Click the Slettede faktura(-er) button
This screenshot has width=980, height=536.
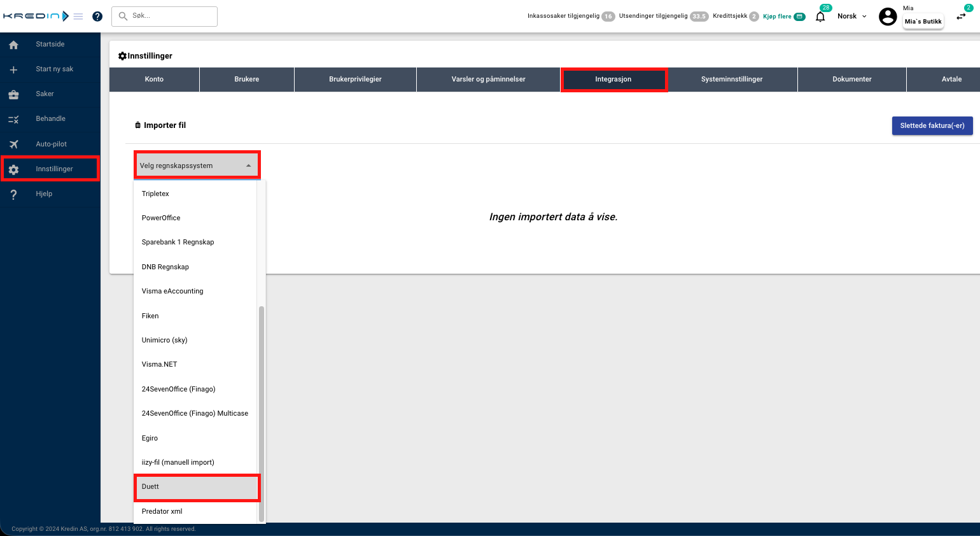pyautogui.click(x=932, y=125)
